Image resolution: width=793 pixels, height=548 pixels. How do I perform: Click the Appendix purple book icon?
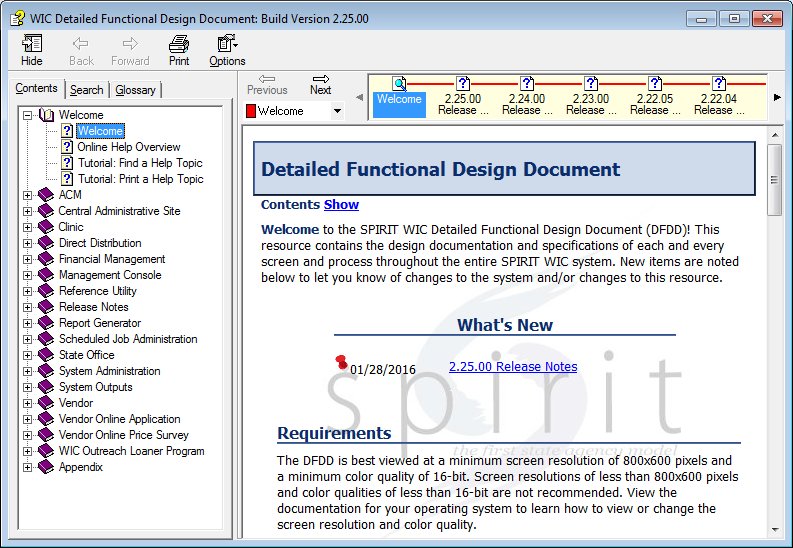[46, 467]
